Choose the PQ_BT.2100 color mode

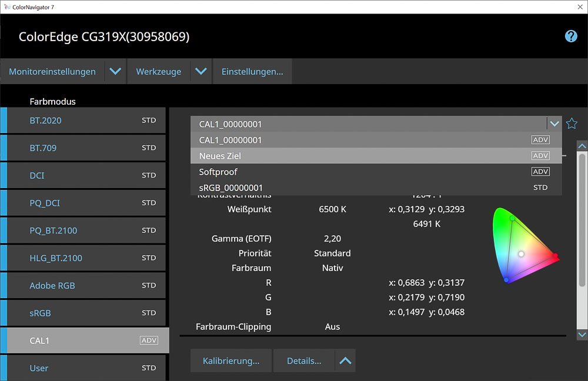86,230
